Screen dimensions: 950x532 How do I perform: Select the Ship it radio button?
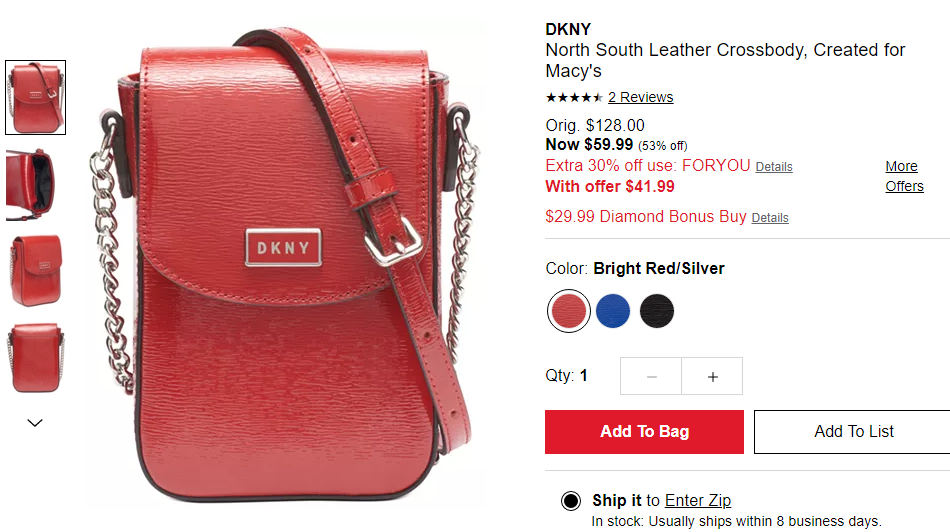click(x=570, y=500)
